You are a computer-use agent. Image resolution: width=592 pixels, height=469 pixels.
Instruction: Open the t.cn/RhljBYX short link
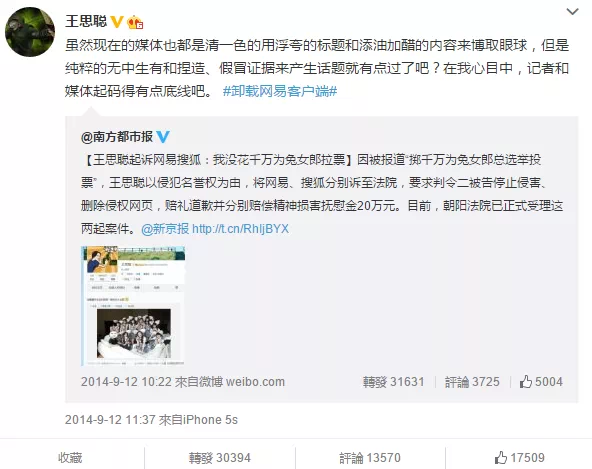point(240,229)
